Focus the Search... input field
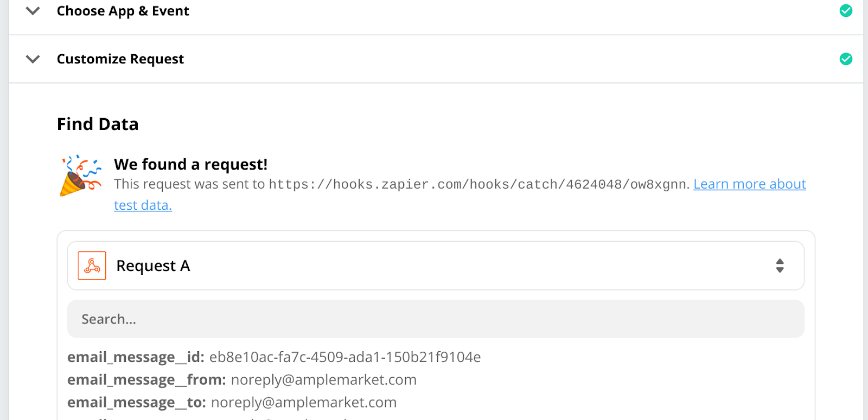The width and height of the screenshot is (868, 420). point(436,319)
